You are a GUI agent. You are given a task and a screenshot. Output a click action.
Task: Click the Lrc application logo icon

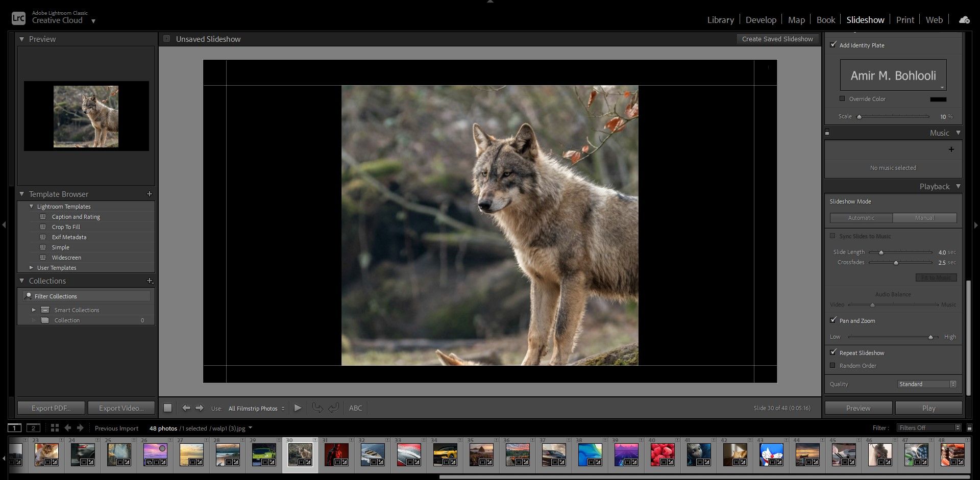18,18
